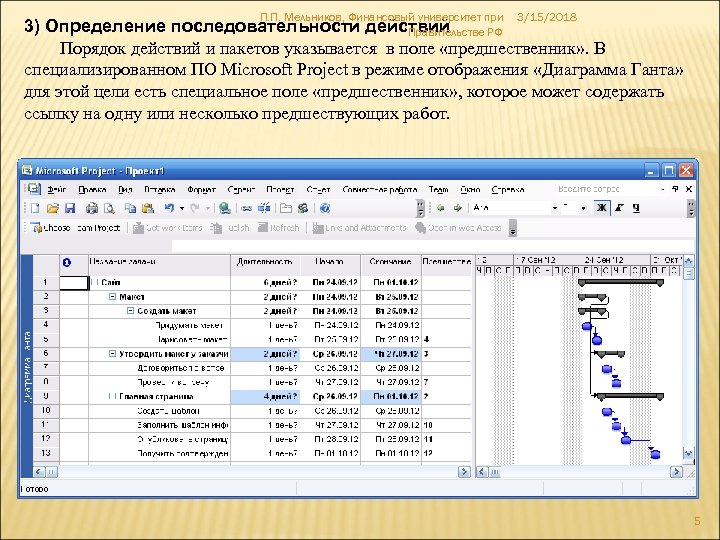
Task: Open the font size dropdown arrow
Action: pos(583,208)
